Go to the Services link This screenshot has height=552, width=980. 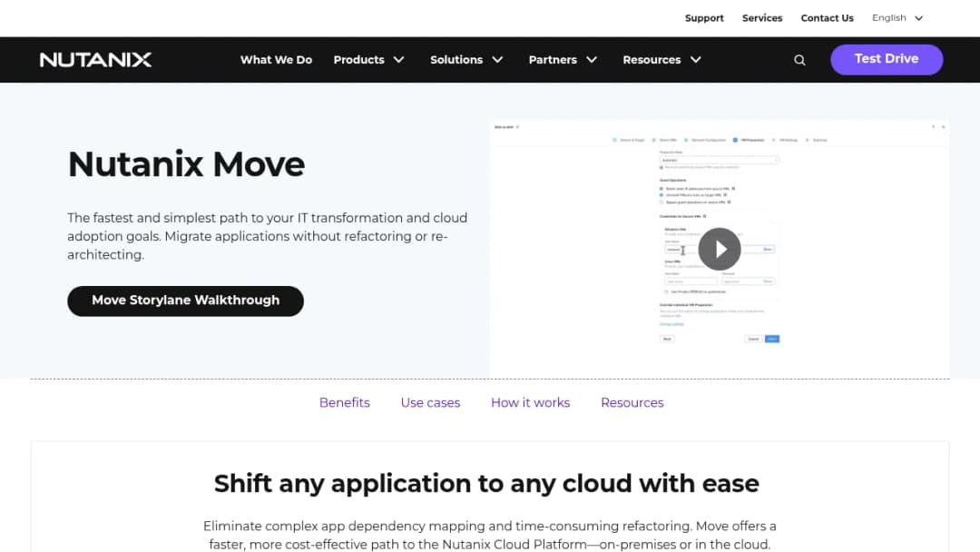pos(762,18)
